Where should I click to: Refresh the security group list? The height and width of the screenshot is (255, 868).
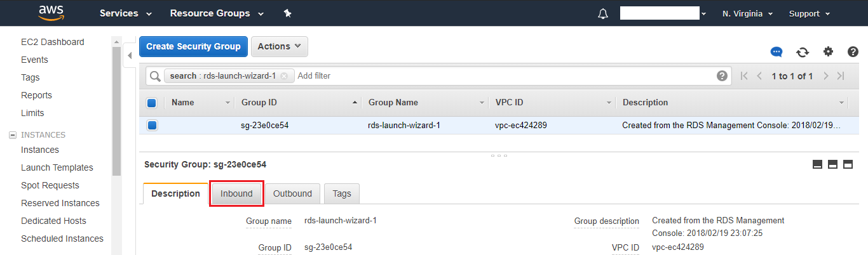point(803,52)
